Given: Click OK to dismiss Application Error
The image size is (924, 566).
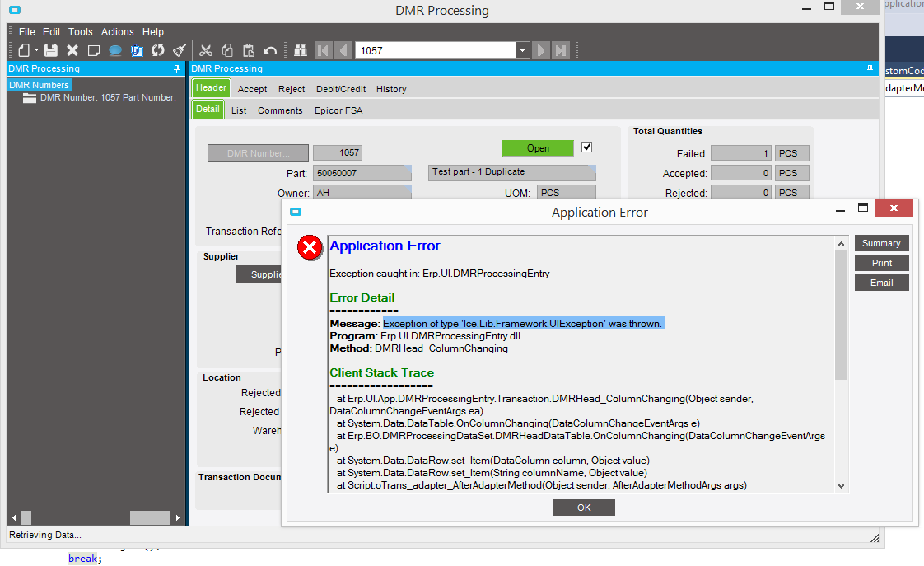Looking at the screenshot, I should 584,508.
